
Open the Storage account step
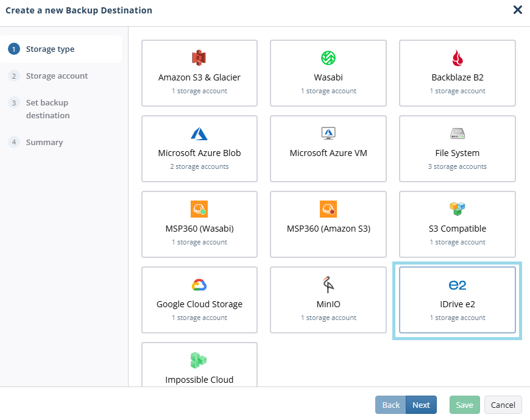click(x=57, y=76)
